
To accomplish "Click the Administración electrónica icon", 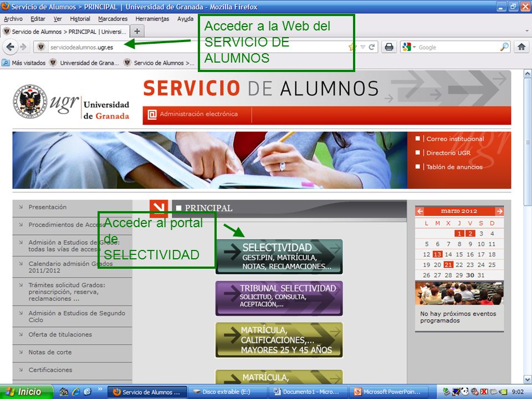I will point(152,115).
